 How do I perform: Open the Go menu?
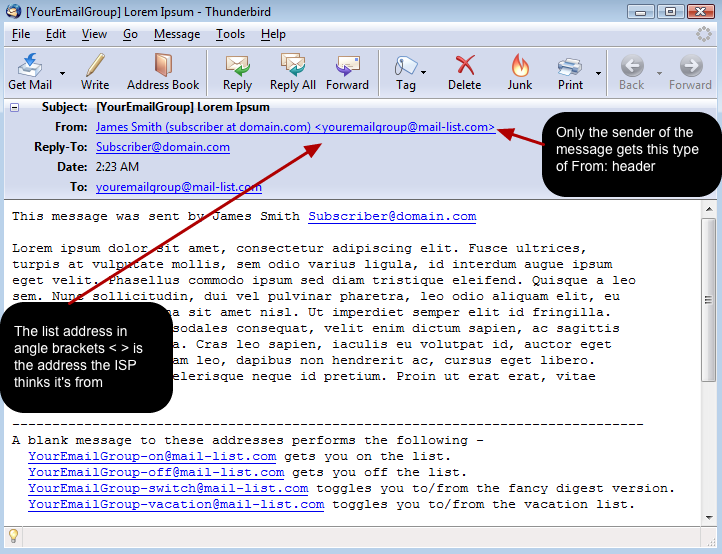130,34
